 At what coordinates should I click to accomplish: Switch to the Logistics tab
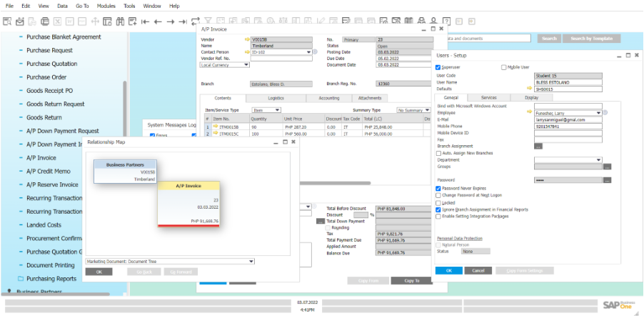click(x=276, y=98)
